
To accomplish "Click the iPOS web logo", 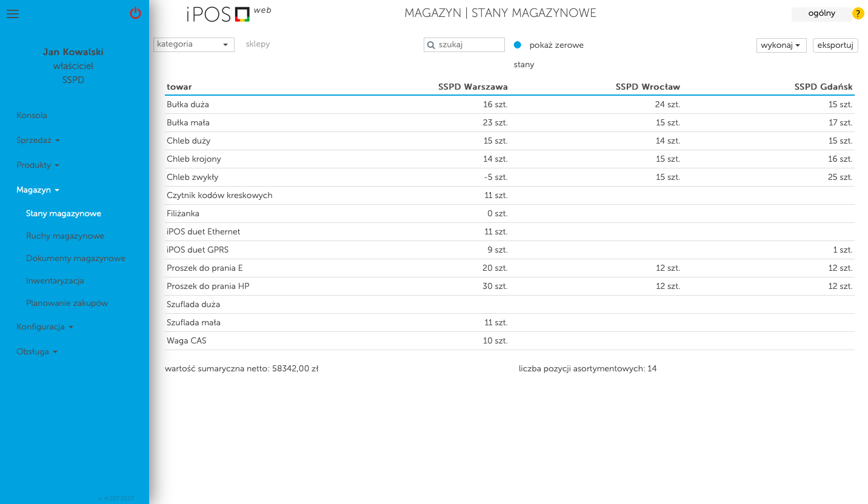I will (228, 14).
